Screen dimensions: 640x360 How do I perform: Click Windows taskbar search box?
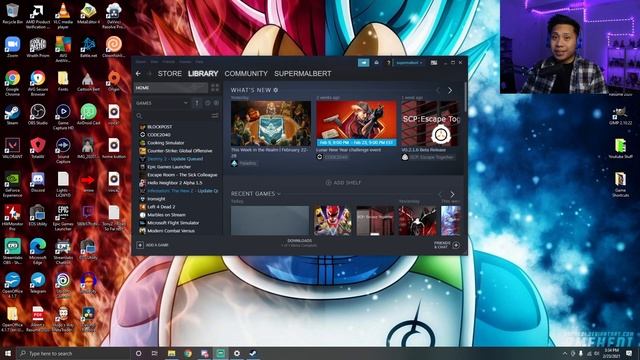coord(73,353)
